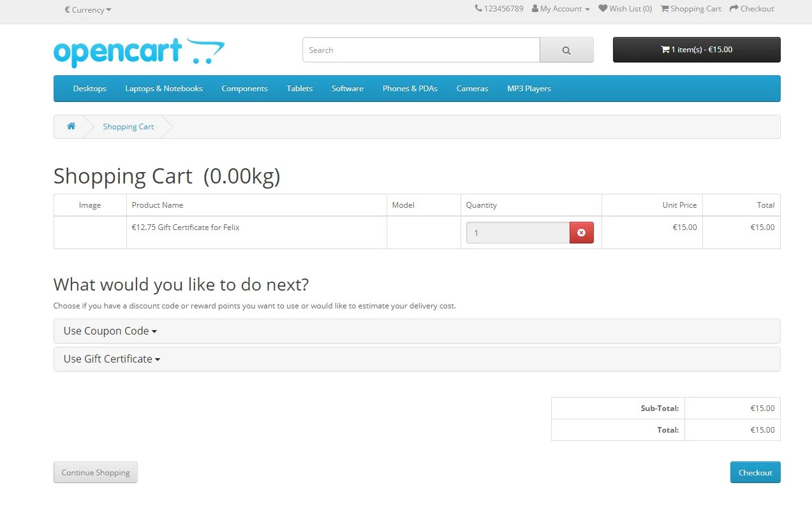Click the Model column header

[403, 205]
